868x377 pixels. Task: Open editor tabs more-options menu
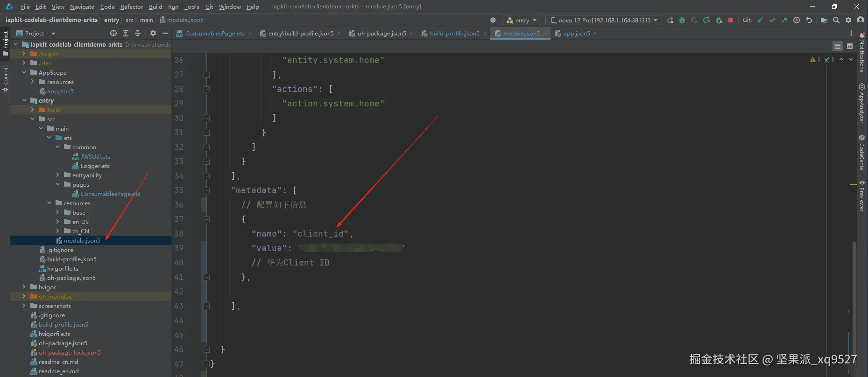point(851,33)
